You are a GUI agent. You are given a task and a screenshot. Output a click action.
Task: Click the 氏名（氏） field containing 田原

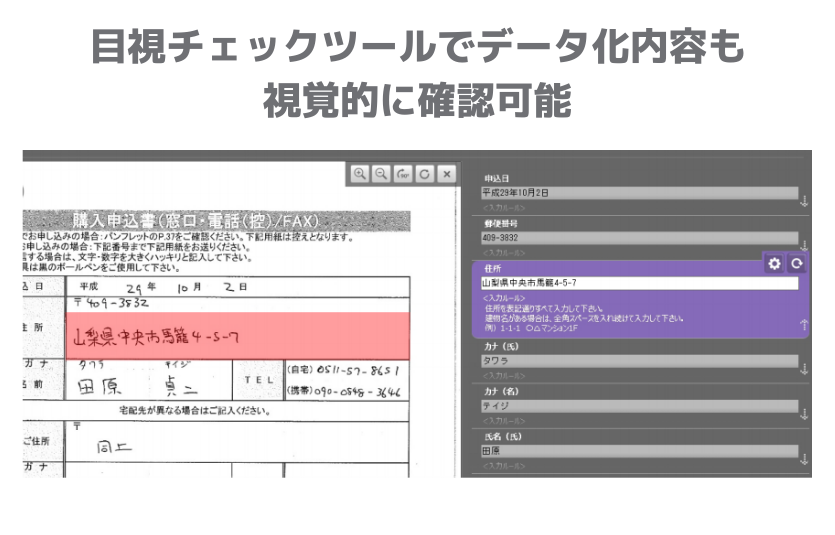pos(639,451)
